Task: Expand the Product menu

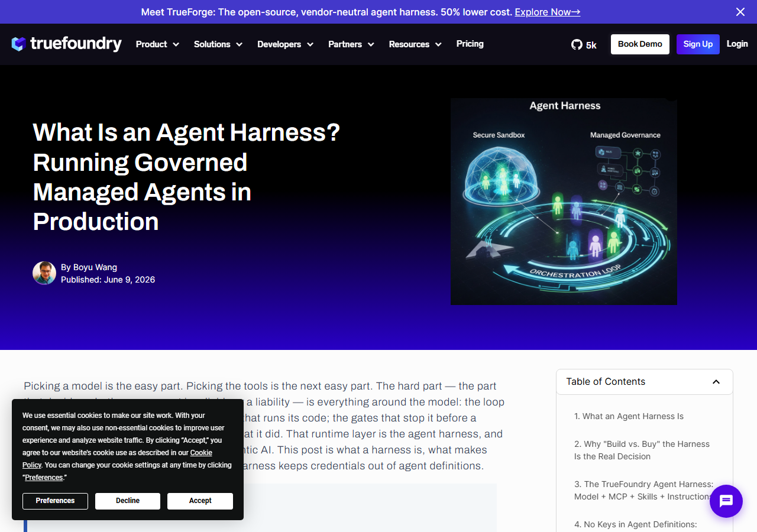Action: click(x=157, y=44)
